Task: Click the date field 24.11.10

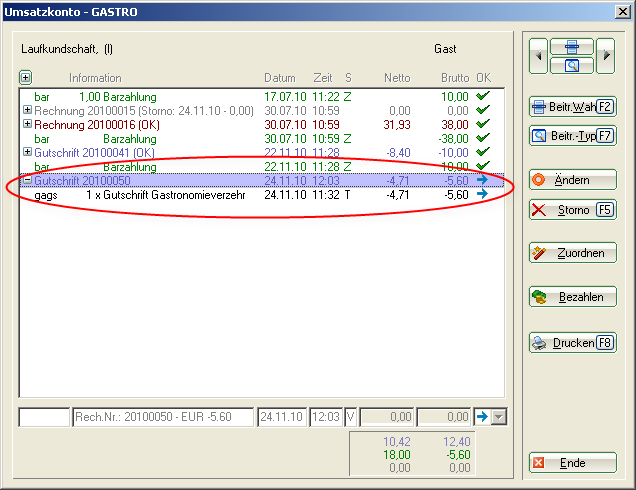Action: (x=282, y=417)
